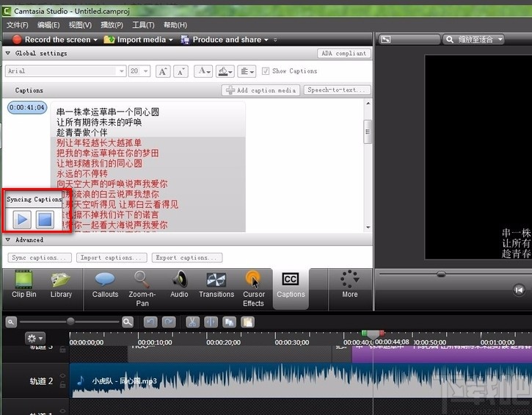
Task: Click the Copy button on timeline toolbar
Action: [229, 322]
